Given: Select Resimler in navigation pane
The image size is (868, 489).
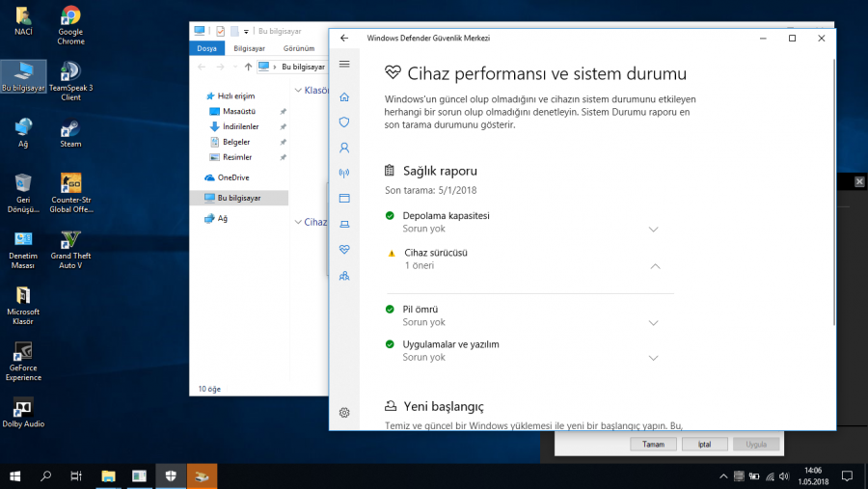Looking at the screenshot, I should [237, 157].
